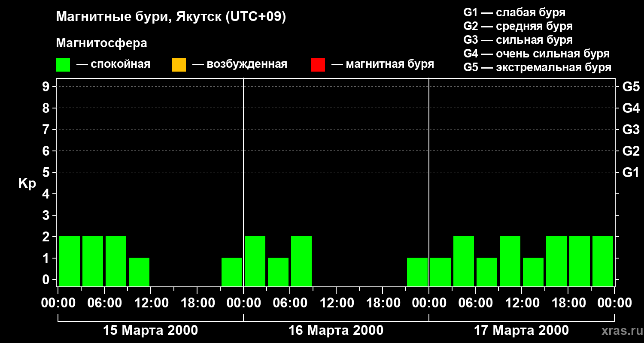
Task: Click the 16 Марта 06:00–09:00 Kp 2 bar
Action: pyautogui.click(x=301, y=261)
